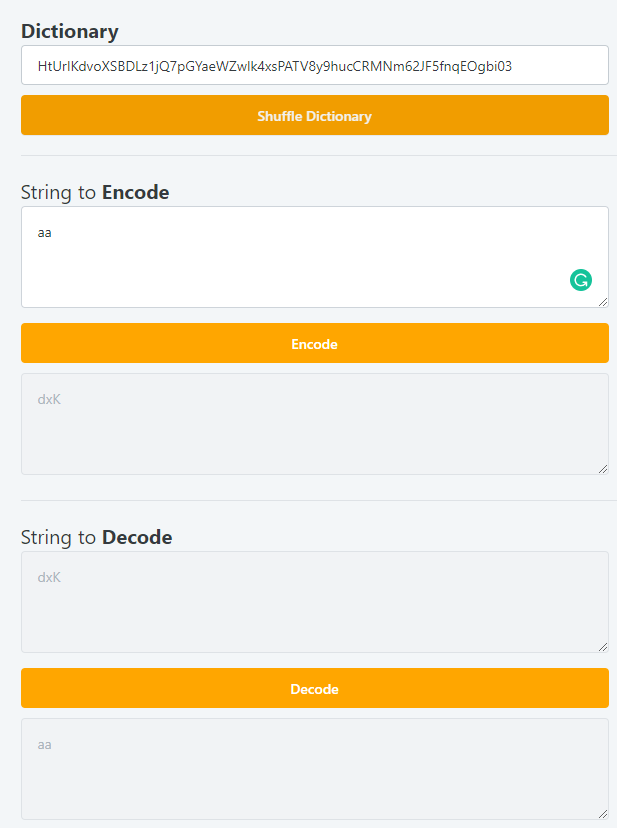617x828 pixels.
Task: Place cursor at end of dictionary string
Action: click(512, 66)
